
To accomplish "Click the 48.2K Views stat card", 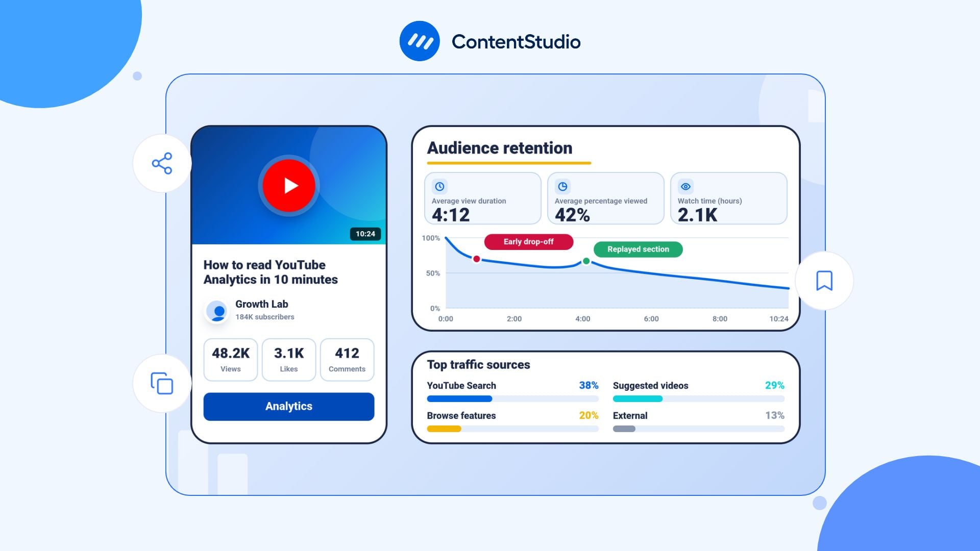I will point(231,360).
